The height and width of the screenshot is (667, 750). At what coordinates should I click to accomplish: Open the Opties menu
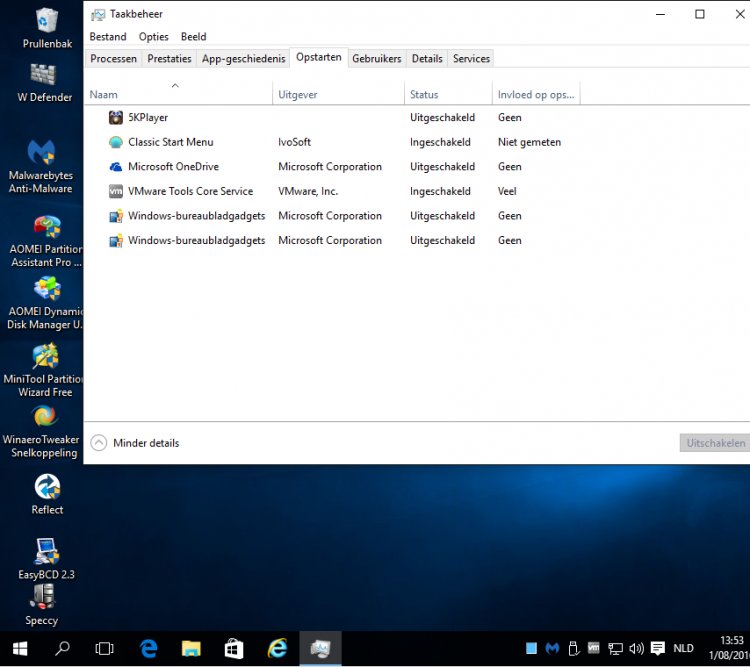(153, 37)
